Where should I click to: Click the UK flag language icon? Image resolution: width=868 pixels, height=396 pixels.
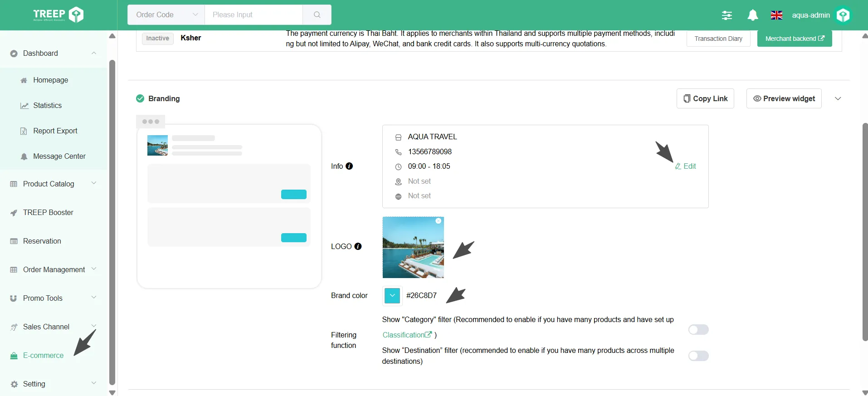click(x=776, y=15)
